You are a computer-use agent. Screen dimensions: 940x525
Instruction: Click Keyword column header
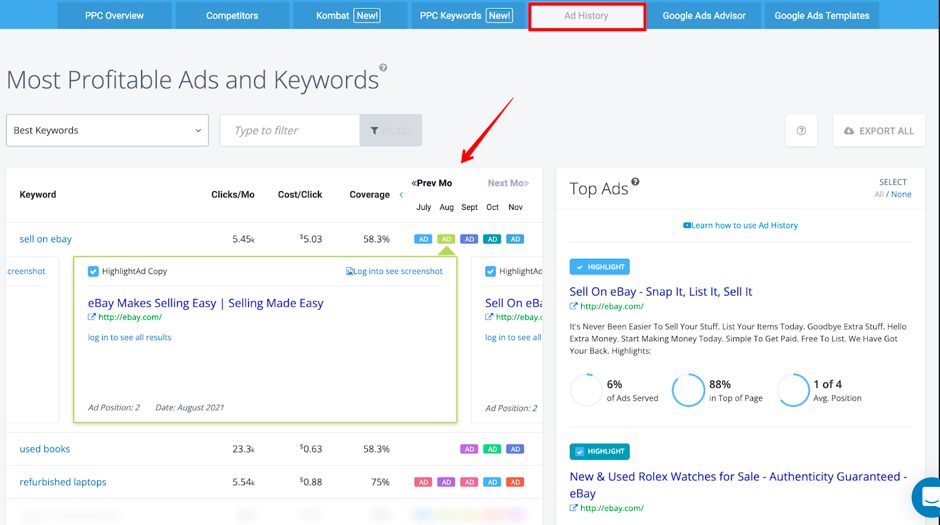38,195
